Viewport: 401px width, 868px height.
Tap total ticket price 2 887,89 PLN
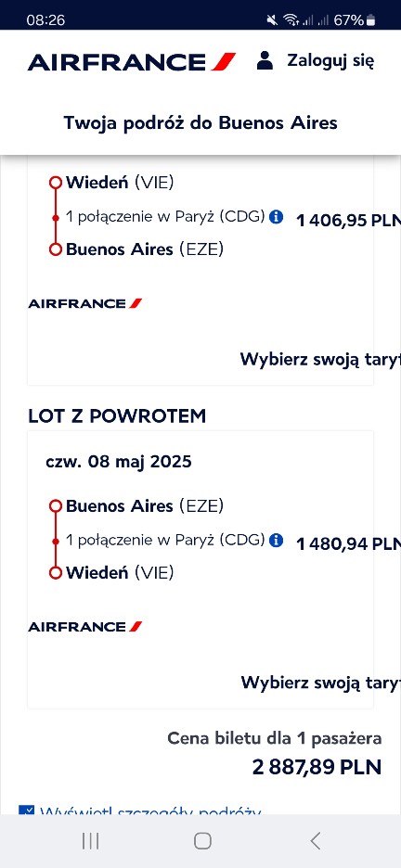[317, 767]
